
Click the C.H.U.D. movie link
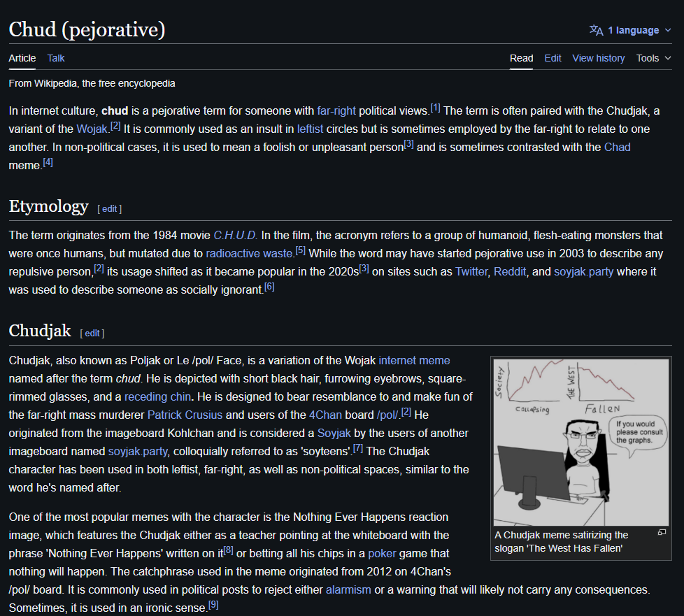(x=235, y=235)
